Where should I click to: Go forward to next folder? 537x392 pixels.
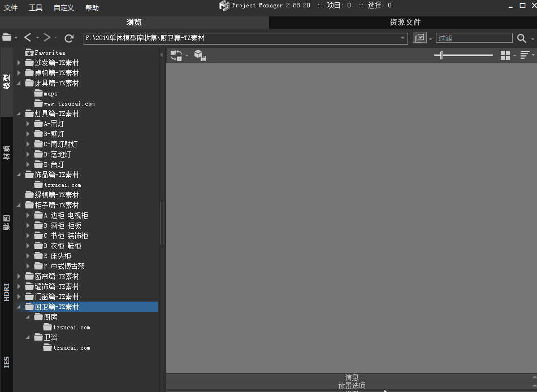pos(46,37)
